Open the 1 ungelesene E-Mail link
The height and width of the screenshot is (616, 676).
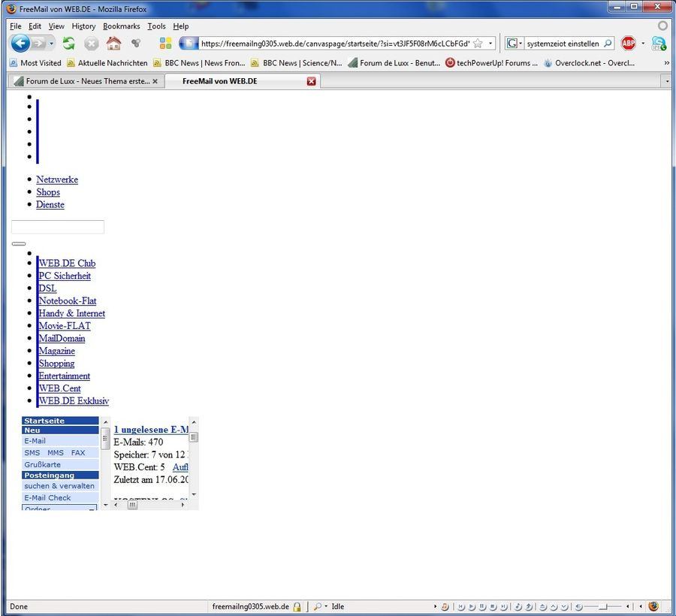click(151, 430)
